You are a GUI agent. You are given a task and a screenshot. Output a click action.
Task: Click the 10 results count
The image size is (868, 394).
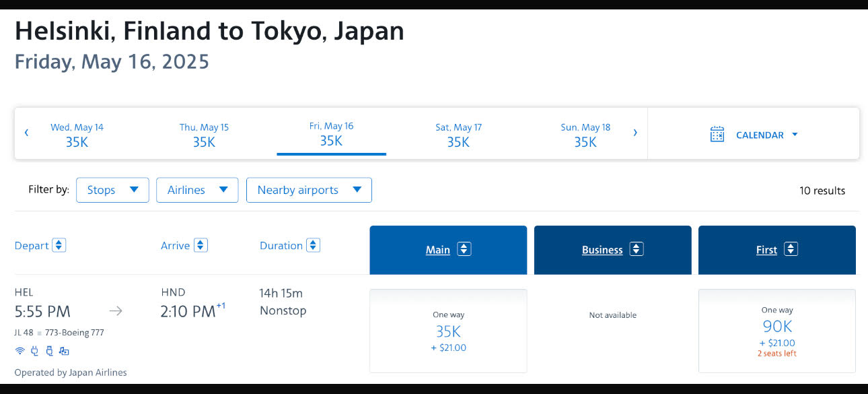822,191
